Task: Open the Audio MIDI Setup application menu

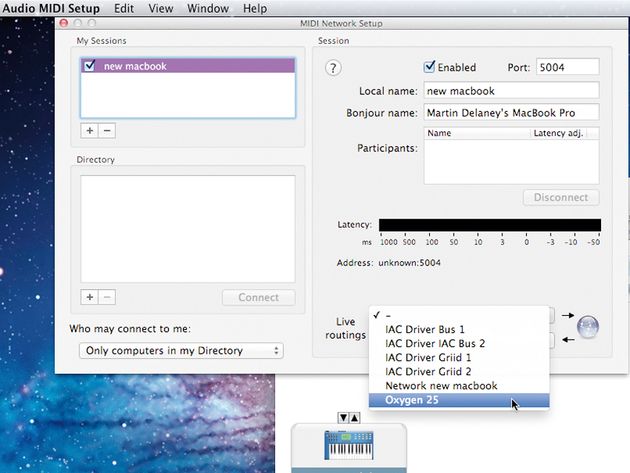Action: click(51, 8)
